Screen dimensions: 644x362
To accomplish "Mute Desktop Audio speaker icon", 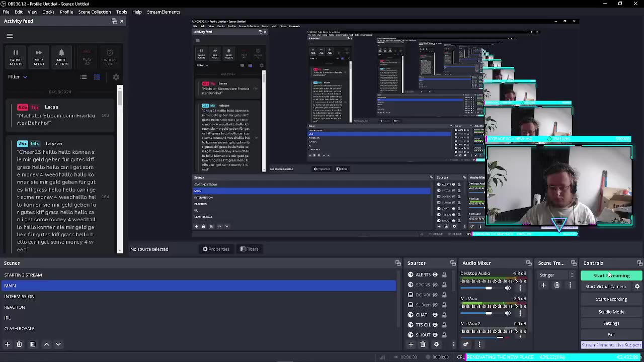I will [508, 288].
